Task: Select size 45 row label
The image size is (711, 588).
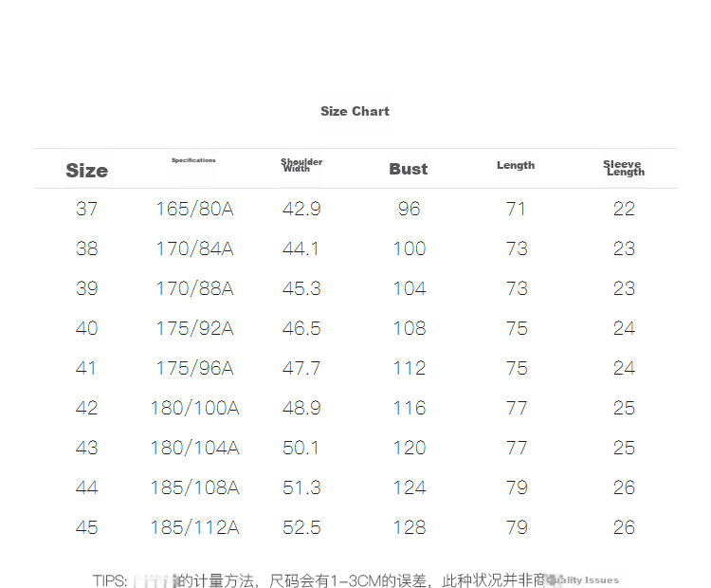Action: click(x=86, y=527)
